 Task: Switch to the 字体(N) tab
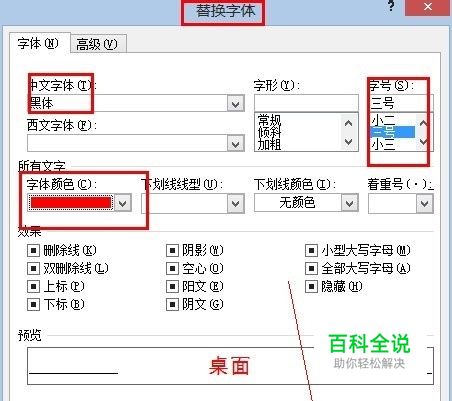click(x=39, y=43)
